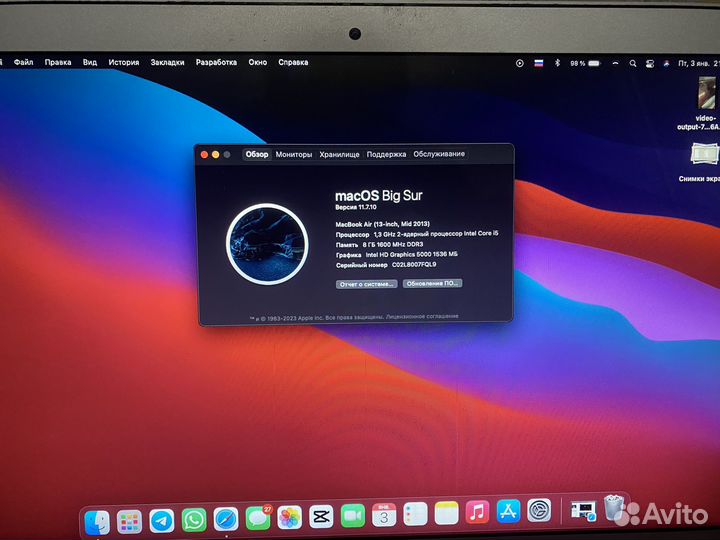Open the Bluetooth menu bar icon
The height and width of the screenshot is (540, 720).
pos(557,63)
